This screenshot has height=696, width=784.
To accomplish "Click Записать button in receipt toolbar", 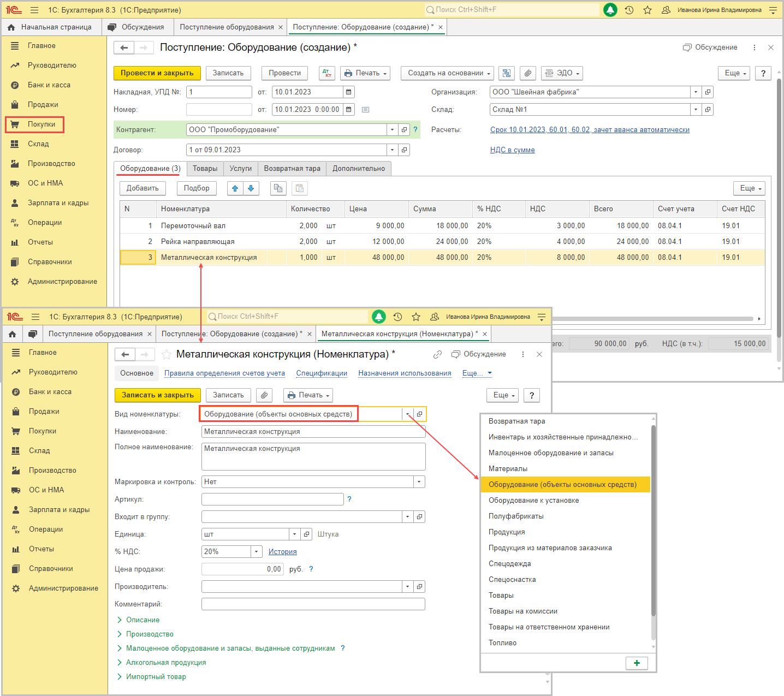I will 228,73.
